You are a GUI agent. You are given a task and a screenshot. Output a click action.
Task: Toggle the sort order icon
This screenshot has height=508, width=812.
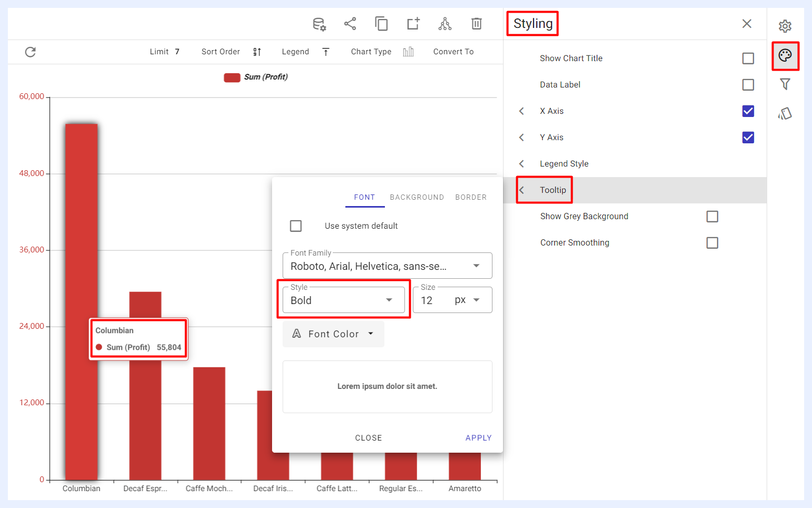[257, 52]
